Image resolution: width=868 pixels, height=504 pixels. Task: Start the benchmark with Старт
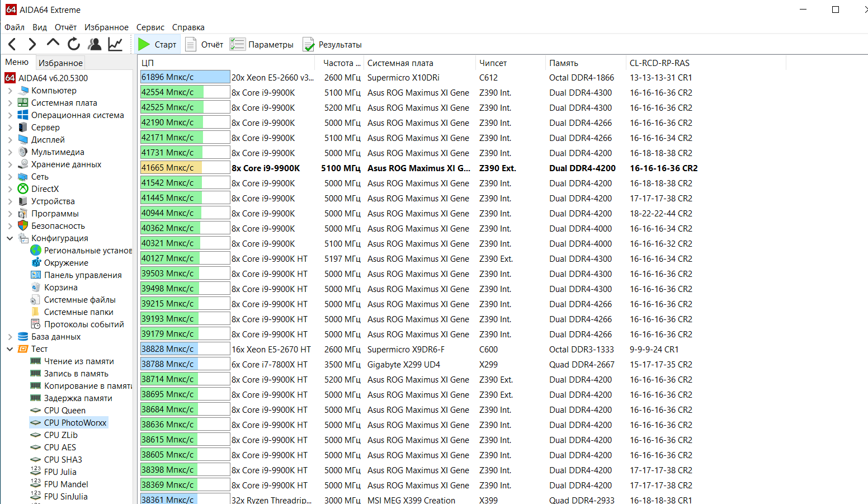click(x=157, y=44)
